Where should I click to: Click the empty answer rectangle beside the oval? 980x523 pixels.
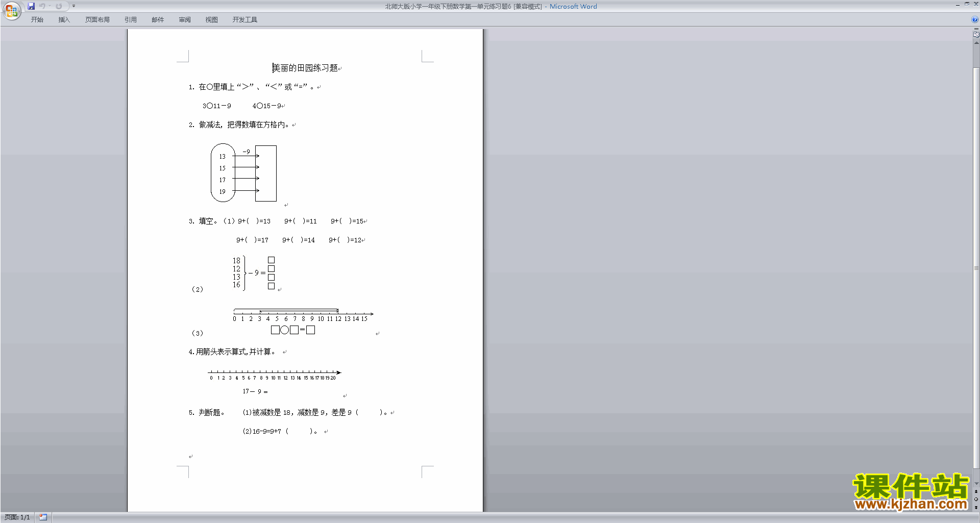(266, 173)
